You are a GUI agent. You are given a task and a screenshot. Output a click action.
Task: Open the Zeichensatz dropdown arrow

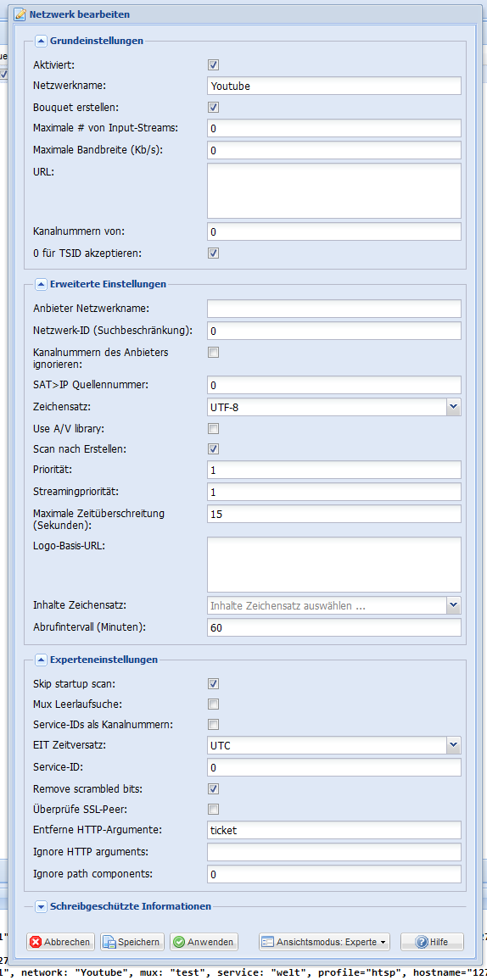454,408
